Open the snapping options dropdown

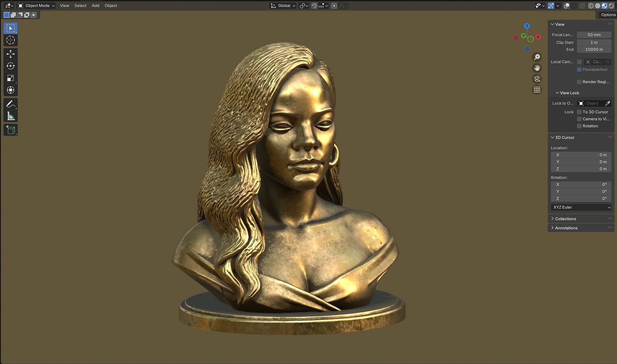point(323,6)
